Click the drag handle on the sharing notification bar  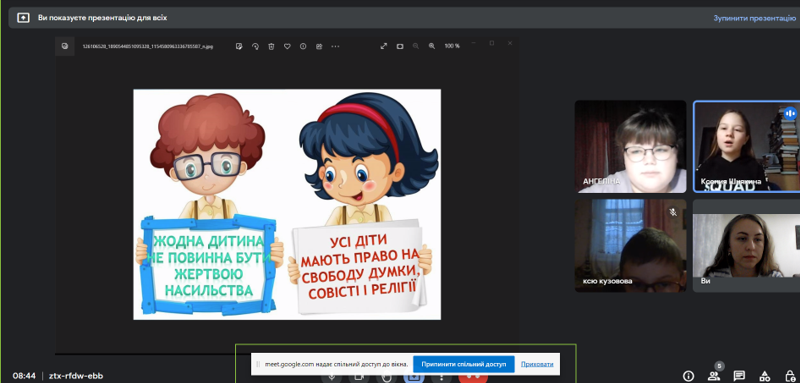click(x=258, y=364)
